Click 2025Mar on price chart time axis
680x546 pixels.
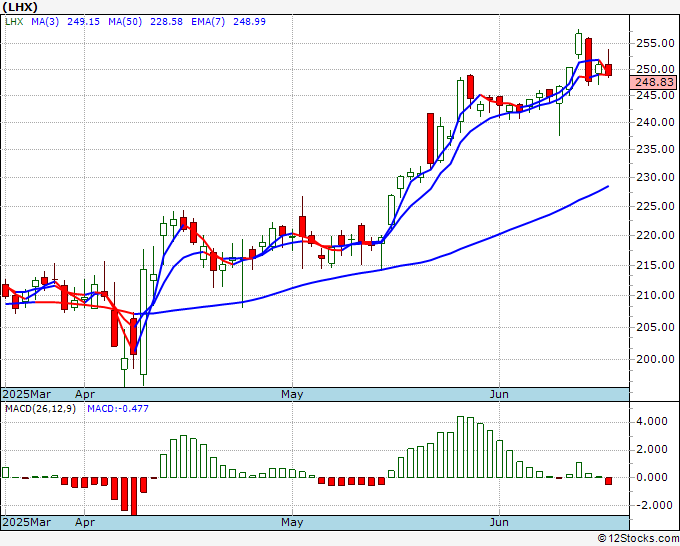coord(26,394)
